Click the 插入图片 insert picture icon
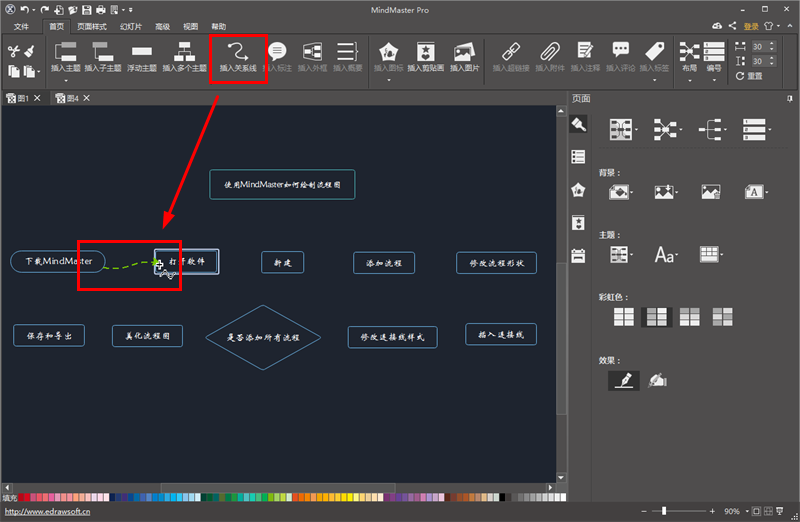The image size is (800, 522). tap(463, 56)
